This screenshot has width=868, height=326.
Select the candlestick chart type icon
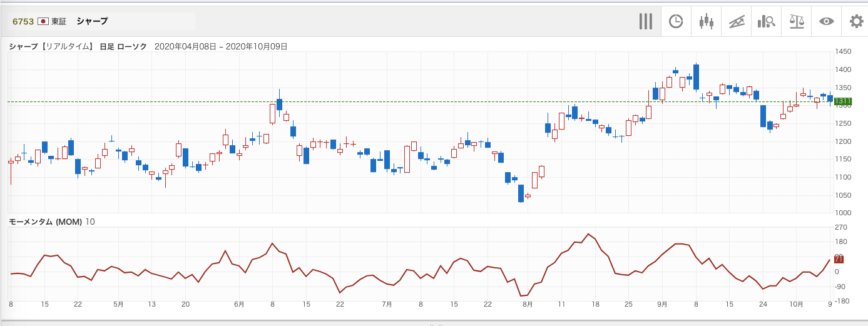pos(706,21)
